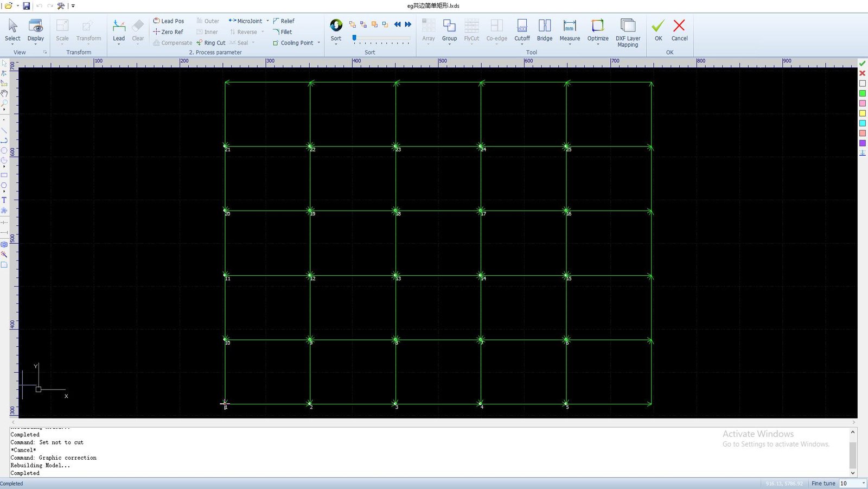This screenshot has width=868, height=489.
Task: Select the text T tool in left toolbar
Action: point(4,200)
